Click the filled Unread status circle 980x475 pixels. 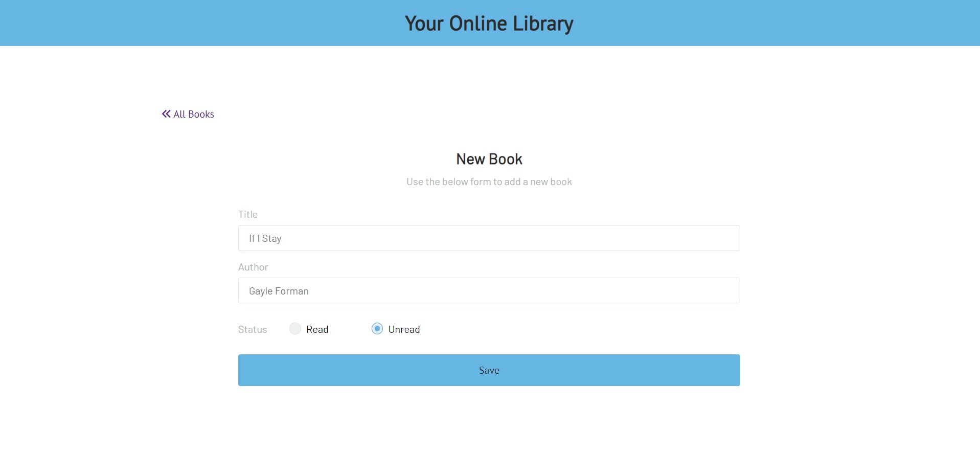377,329
